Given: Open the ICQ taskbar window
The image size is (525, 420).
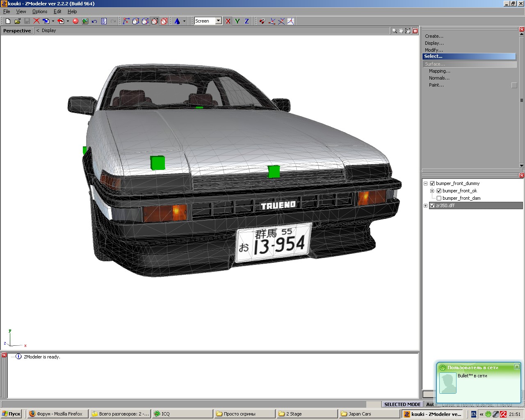Looking at the screenshot, I should click(182, 414).
